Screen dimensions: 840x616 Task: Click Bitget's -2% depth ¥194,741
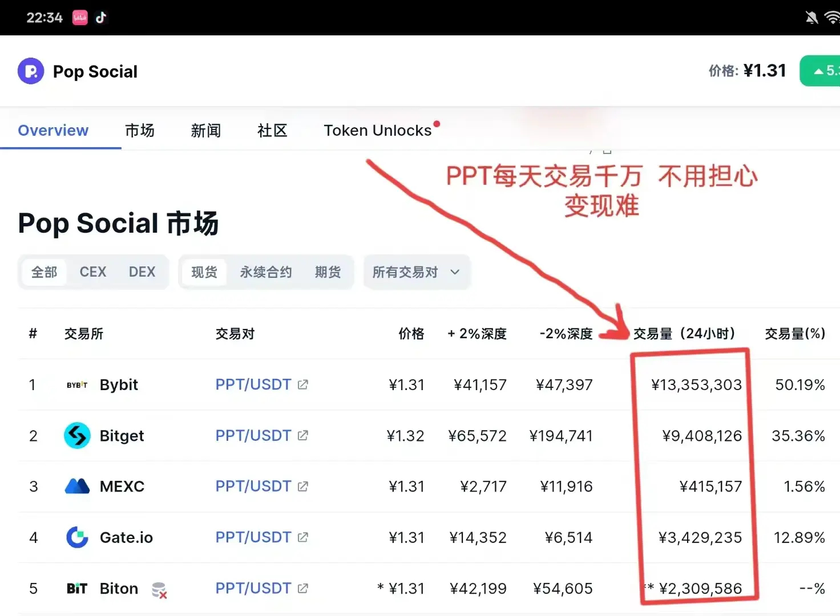coord(561,436)
